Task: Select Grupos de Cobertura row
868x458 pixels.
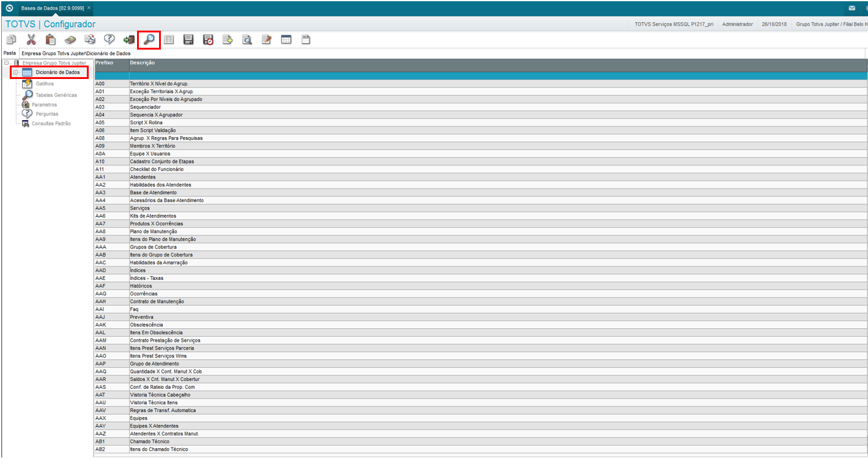Action: point(481,247)
